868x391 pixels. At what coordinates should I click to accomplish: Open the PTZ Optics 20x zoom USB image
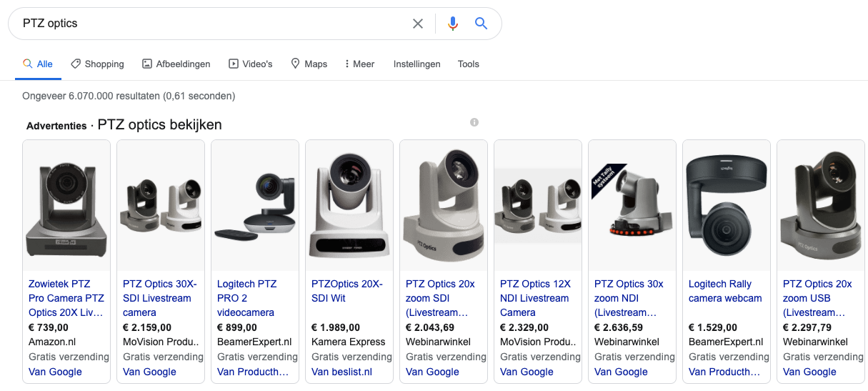point(821,205)
